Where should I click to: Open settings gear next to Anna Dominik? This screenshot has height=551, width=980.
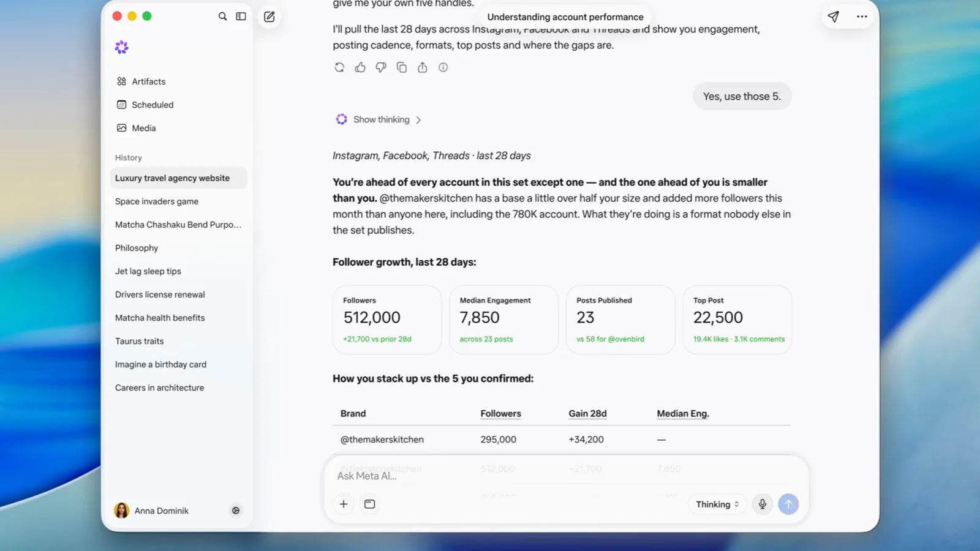point(236,511)
